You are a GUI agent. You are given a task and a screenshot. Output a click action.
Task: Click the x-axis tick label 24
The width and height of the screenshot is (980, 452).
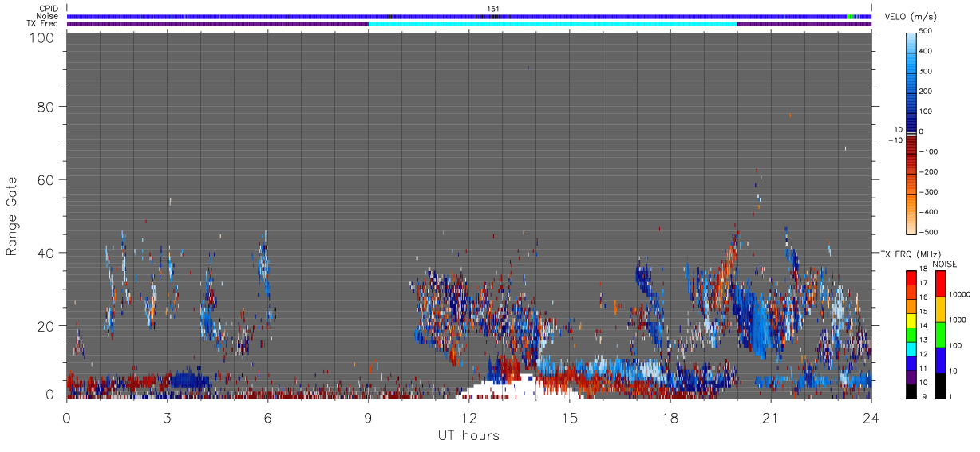(x=871, y=418)
